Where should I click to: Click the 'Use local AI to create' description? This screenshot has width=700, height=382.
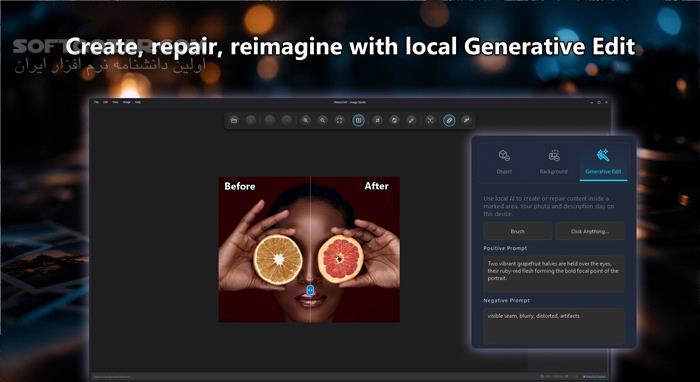tap(549, 206)
